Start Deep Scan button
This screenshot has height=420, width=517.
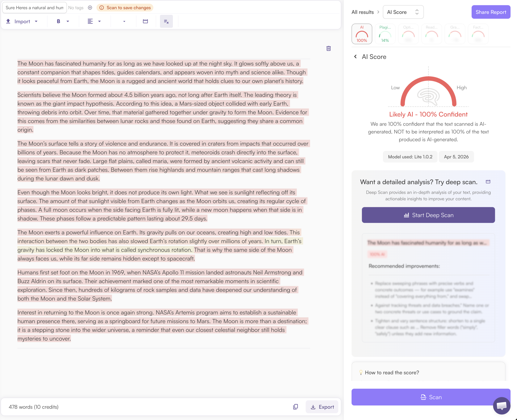(428, 215)
